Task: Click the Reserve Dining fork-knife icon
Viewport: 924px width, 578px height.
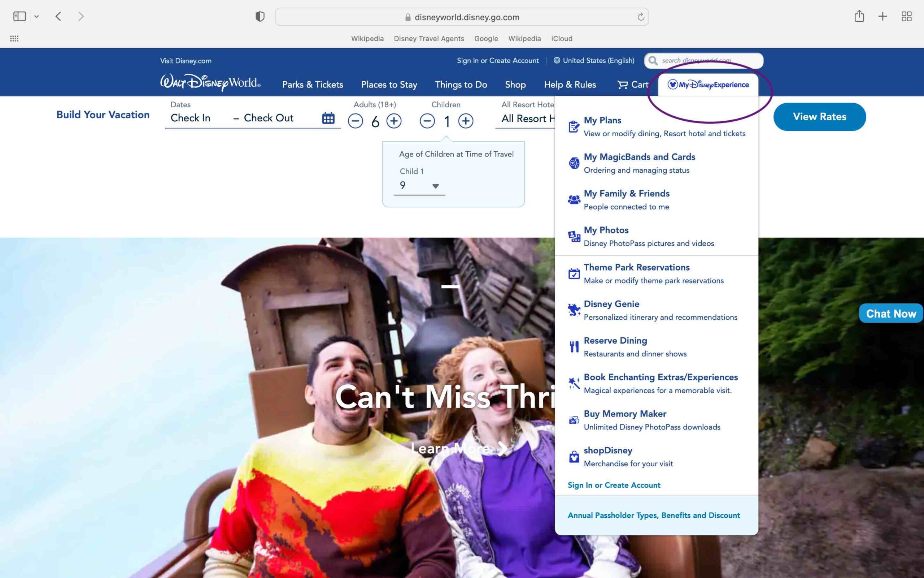Action: [x=574, y=347]
